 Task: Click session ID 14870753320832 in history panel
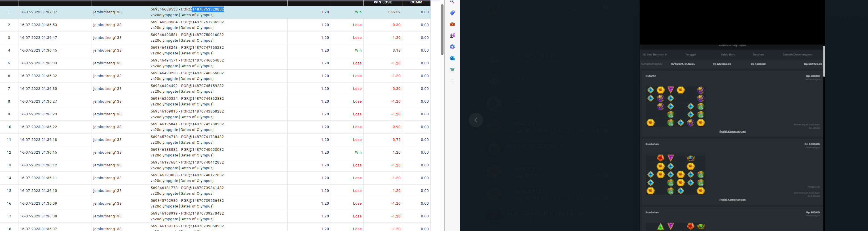(x=651, y=64)
